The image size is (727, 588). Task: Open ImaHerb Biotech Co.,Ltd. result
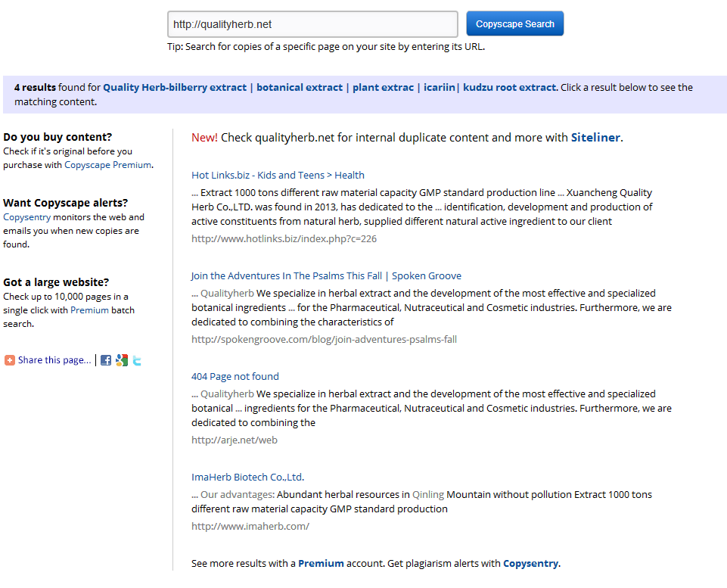[x=247, y=478]
